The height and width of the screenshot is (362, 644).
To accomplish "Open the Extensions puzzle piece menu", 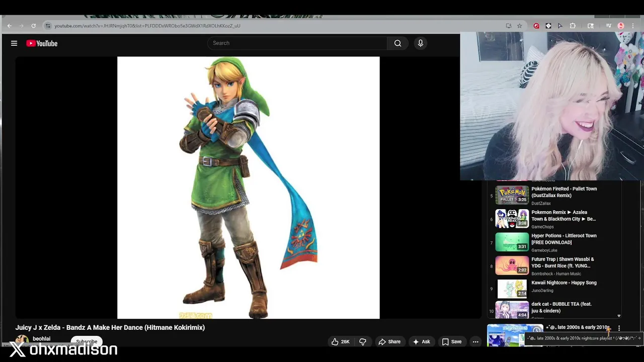I will pos(573,26).
